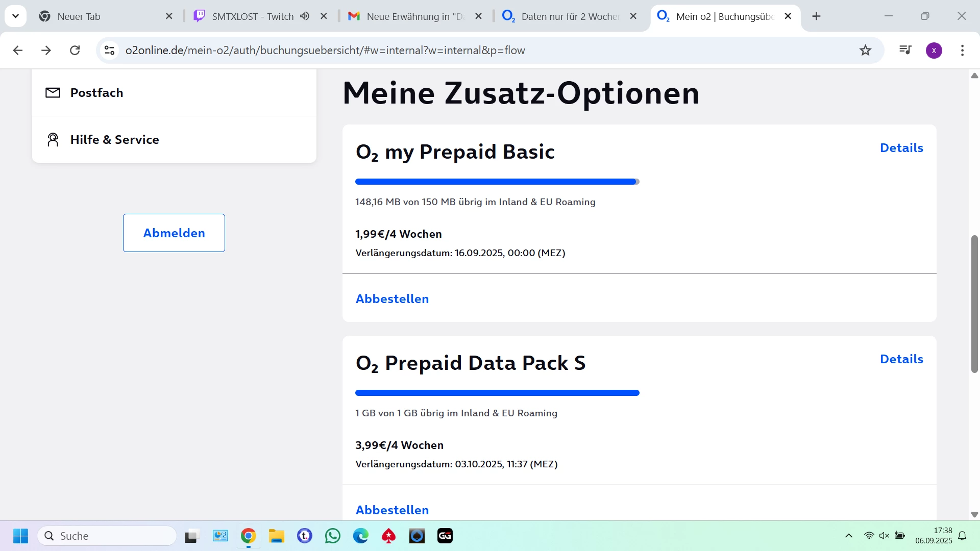
Task: Open the Chrome three-dot menu
Action: (962, 50)
